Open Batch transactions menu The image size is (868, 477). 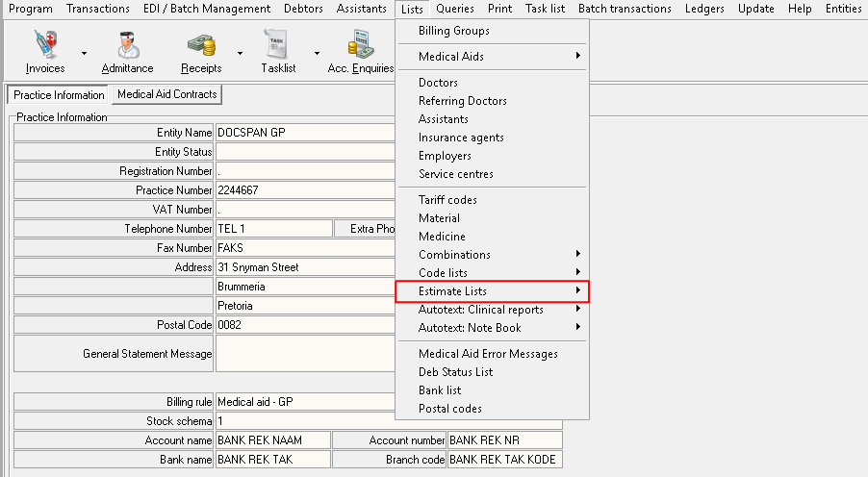coord(625,9)
